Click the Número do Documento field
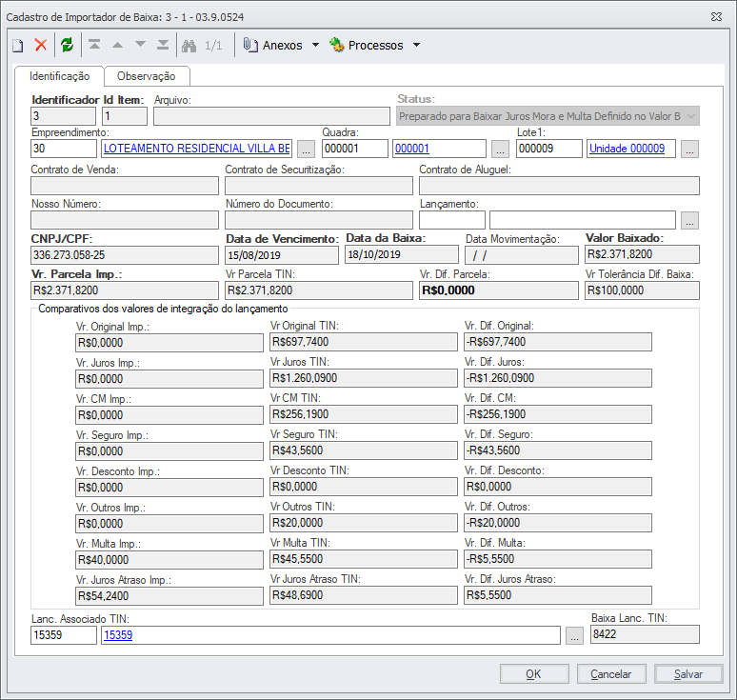The height and width of the screenshot is (700, 737). point(319,220)
